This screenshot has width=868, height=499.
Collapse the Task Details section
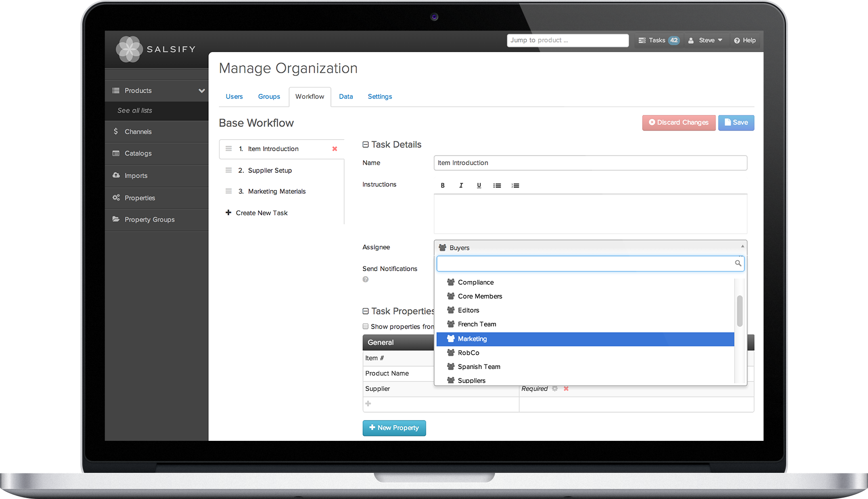tap(366, 145)
